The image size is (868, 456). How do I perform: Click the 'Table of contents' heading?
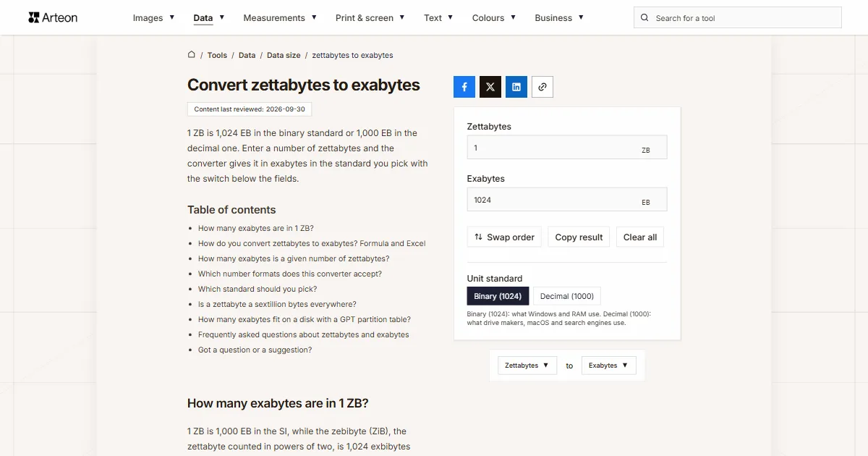pos(231,210)
